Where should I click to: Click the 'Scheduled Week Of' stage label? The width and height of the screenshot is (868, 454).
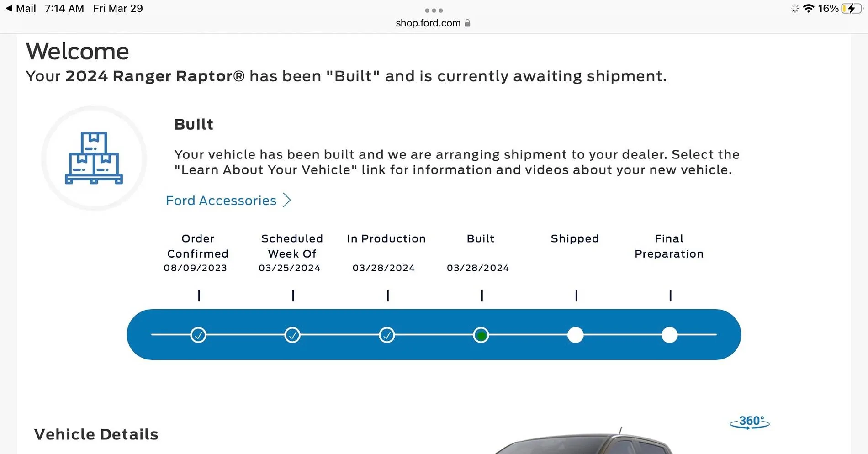click(292, 246)
